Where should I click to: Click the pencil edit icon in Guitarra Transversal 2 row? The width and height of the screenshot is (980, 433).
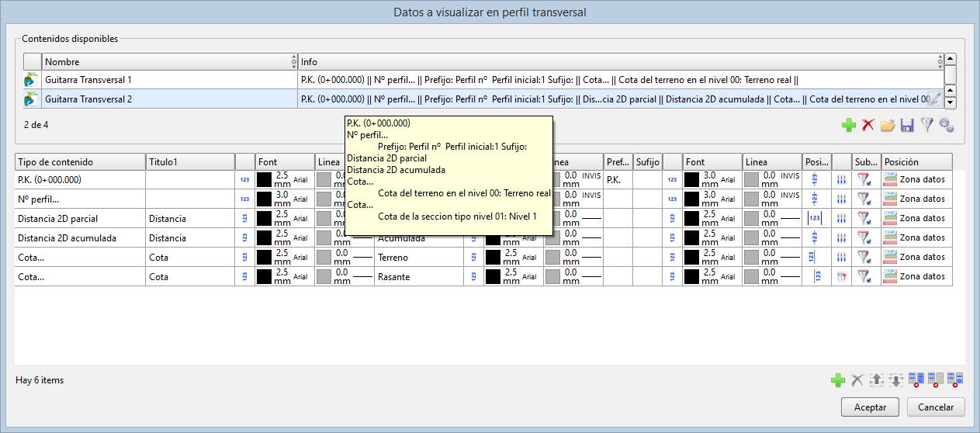pos(937,99)
